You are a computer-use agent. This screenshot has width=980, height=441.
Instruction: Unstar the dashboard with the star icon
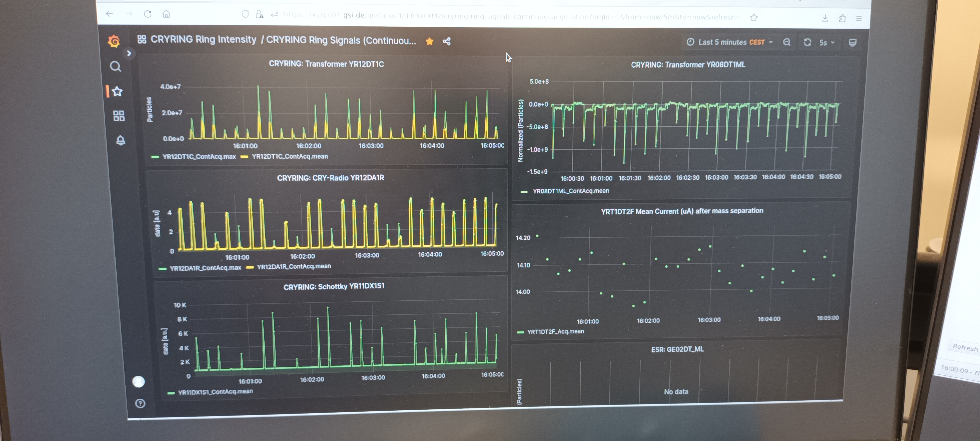[x=429, y=41]
